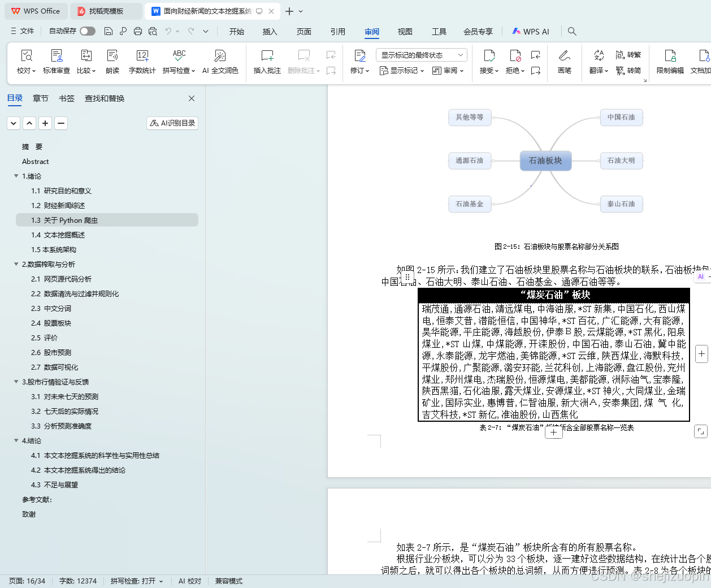Open print preview icon
This screenshot has height=588, width=711.
(x=153, y=31)
